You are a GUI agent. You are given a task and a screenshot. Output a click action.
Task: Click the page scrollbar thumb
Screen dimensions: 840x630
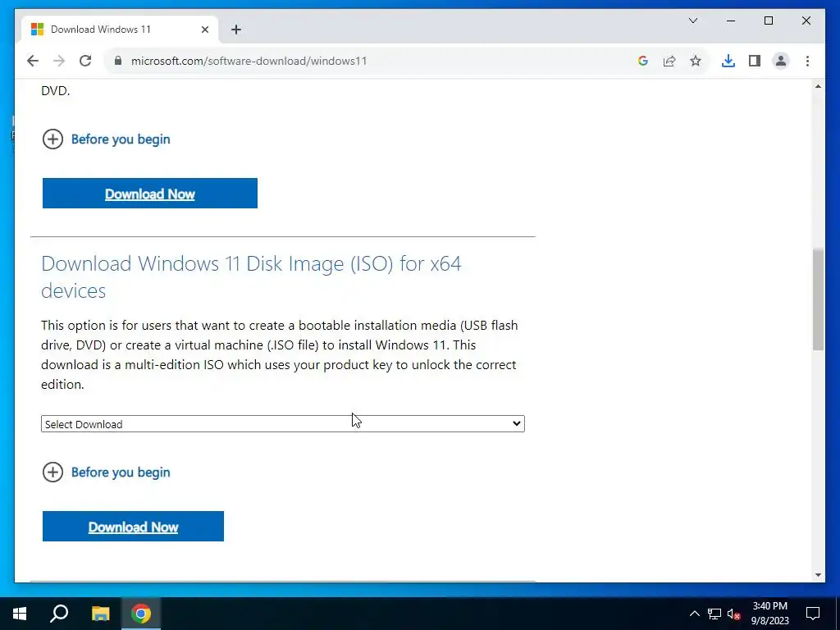point(818,299)
